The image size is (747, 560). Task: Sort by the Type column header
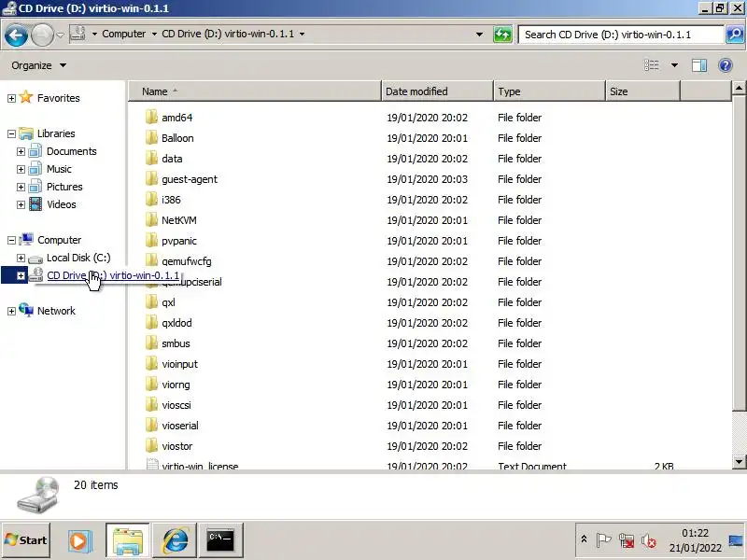[x=549, y=91]
